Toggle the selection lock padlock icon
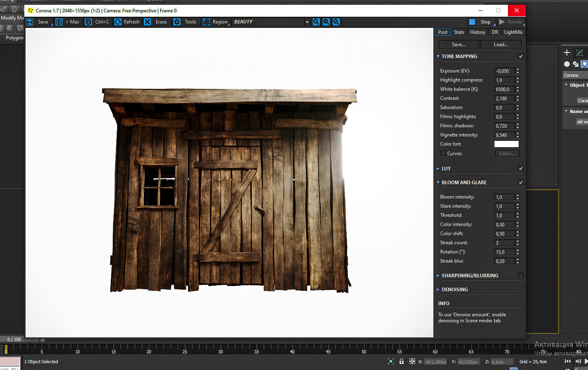The height and width of the screenshot is (370, 588). [x=402, y=361]
